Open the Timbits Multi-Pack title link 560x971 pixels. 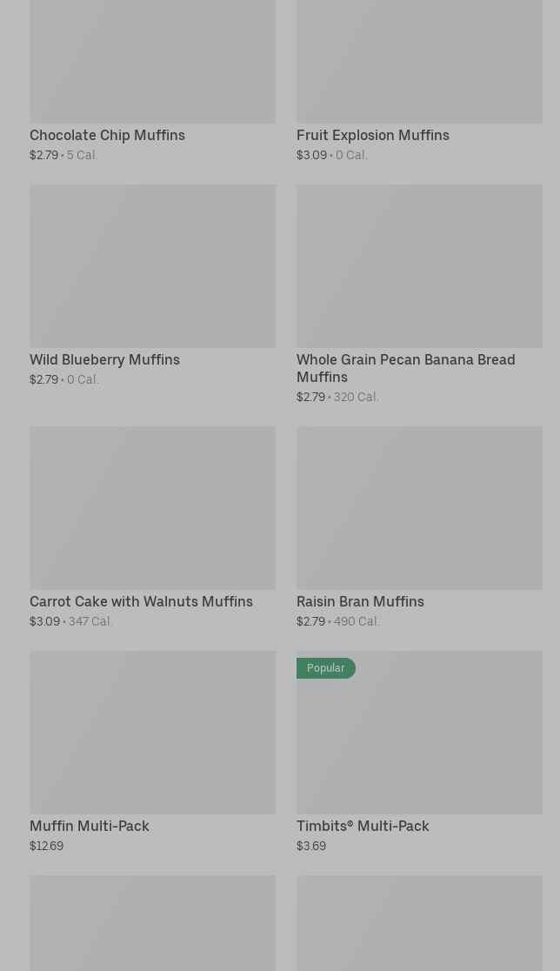[x=362, y=827]
